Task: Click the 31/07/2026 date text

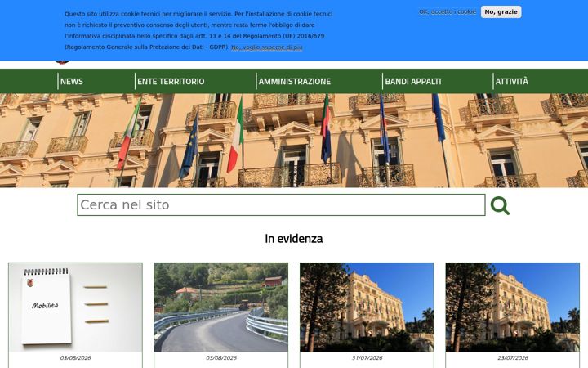Action: pyautogui.click(x=367, y=358)
